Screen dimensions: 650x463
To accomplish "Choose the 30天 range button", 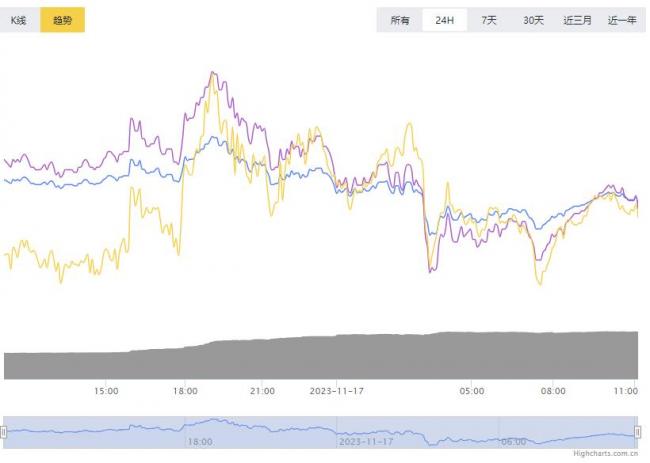I will point(534,20).
